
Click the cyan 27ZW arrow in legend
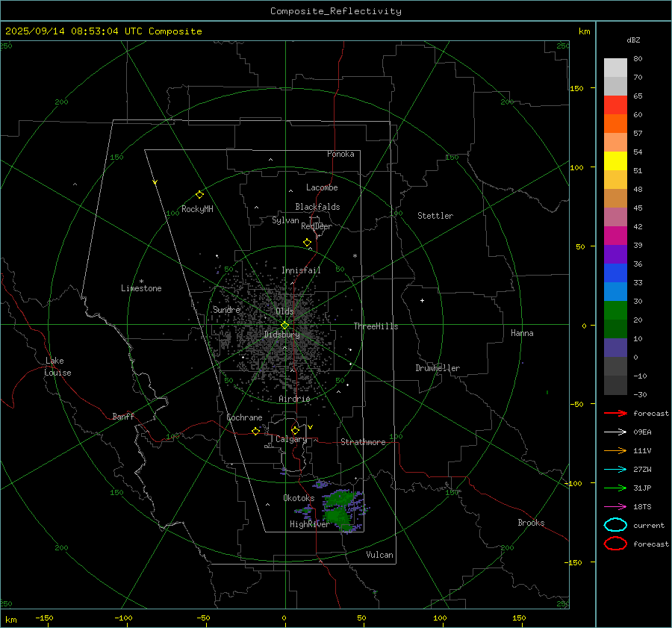(x=615, y=470)
